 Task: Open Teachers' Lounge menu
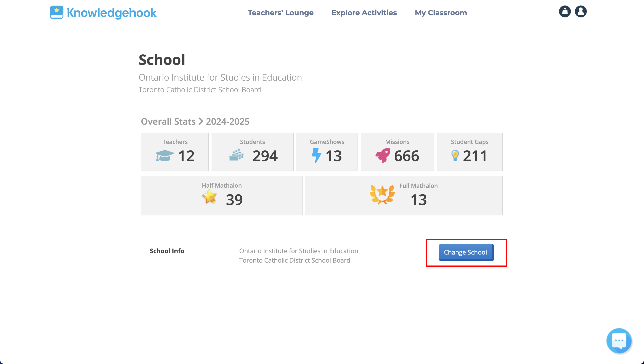[x=280, y=13]
